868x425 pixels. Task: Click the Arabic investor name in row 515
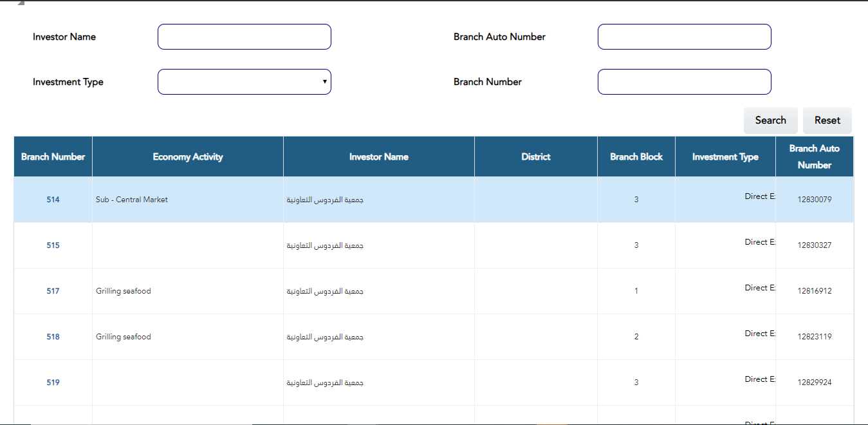pos(325,245)
